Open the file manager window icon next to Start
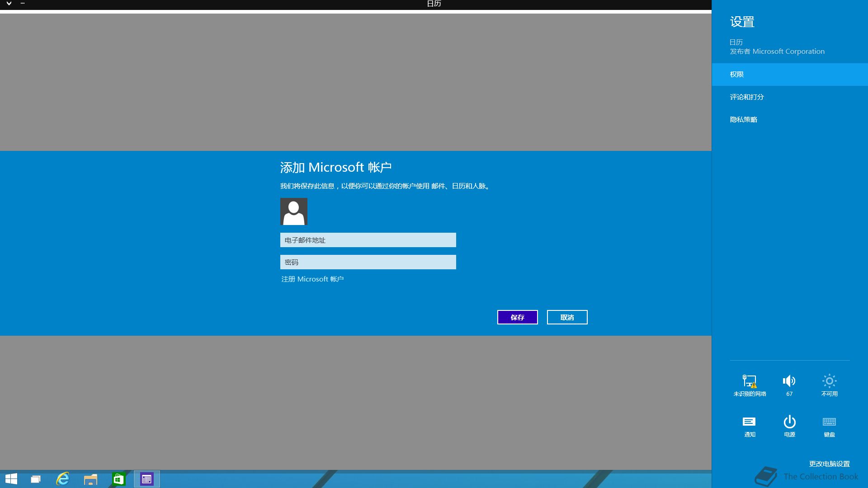Viewport: 868px width, 488px height. (36, 479)
